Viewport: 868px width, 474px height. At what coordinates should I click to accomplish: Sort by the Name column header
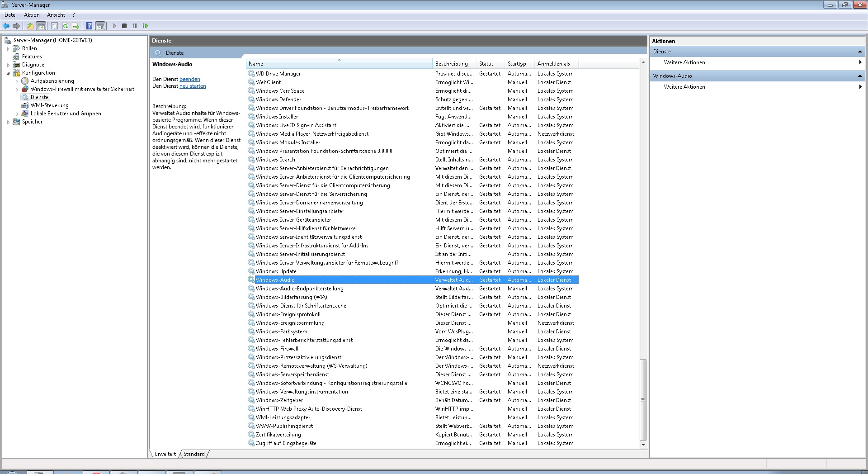coord(339,64)
